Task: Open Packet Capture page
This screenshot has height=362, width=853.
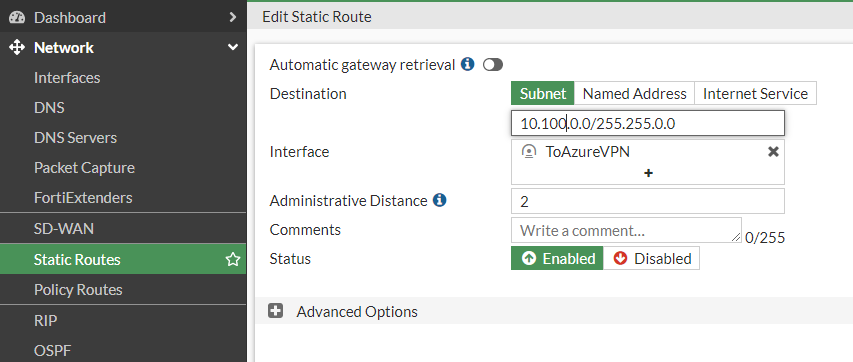Action: coord(84,168)
